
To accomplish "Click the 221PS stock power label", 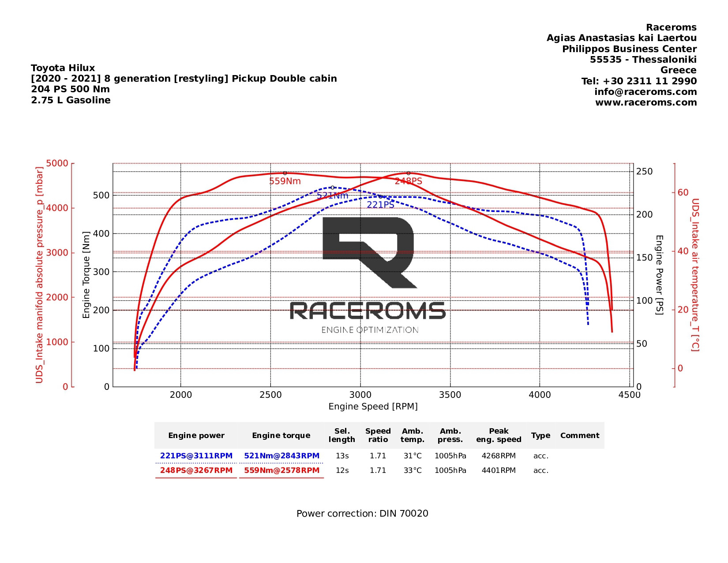I will coord(381,205).
